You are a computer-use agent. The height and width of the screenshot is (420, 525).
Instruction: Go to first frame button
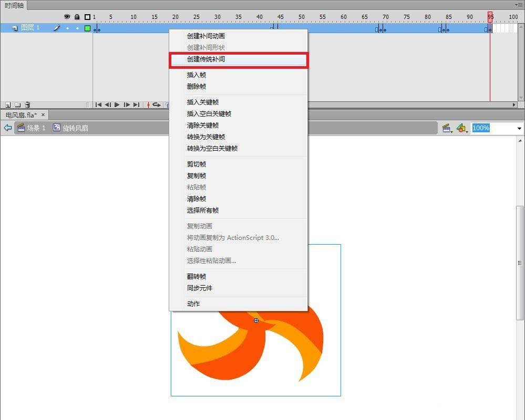[98, 104]
